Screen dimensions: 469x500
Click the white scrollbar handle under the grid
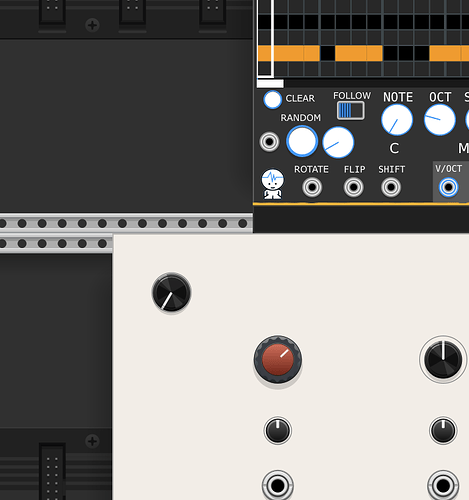click(270, 83)
